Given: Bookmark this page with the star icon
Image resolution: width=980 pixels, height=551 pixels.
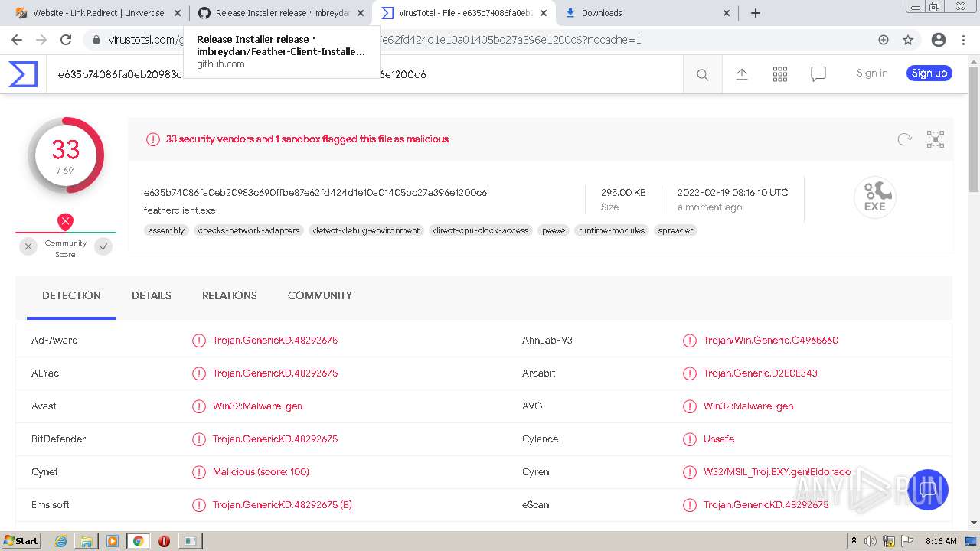Looking at the screenshot, I should pos(908,40).
